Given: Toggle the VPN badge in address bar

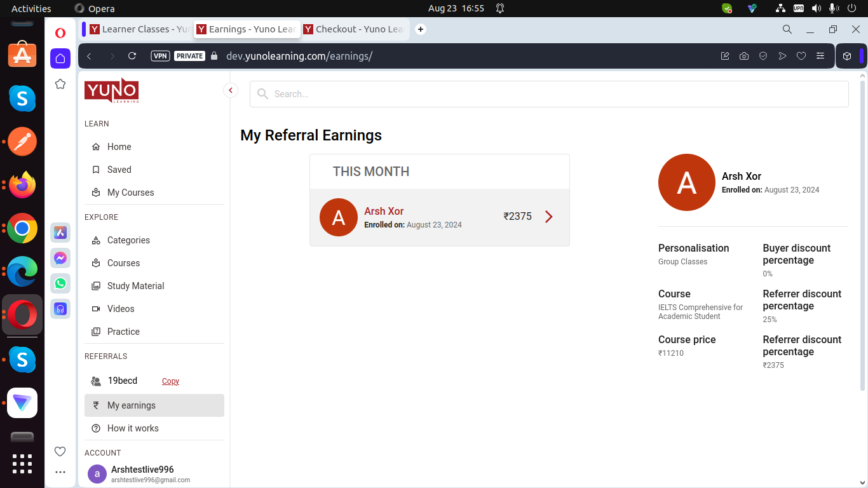Looking at the screenshot, I should pos(160,56).
